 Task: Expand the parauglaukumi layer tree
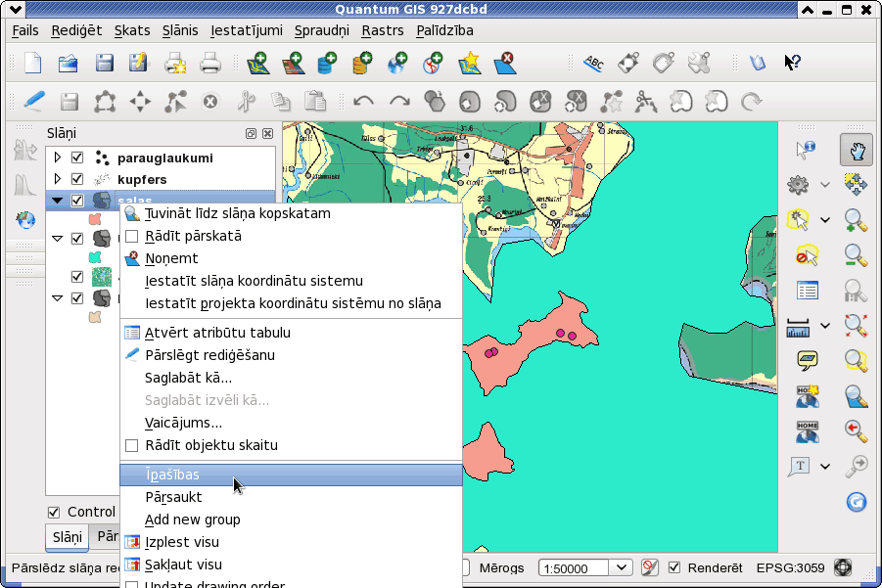58,158
